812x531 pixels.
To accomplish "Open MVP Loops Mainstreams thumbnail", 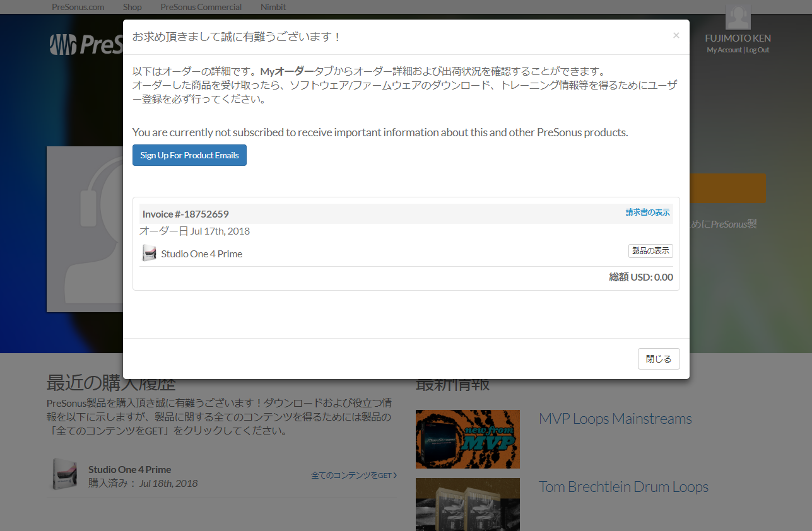I will click(468, 439).
